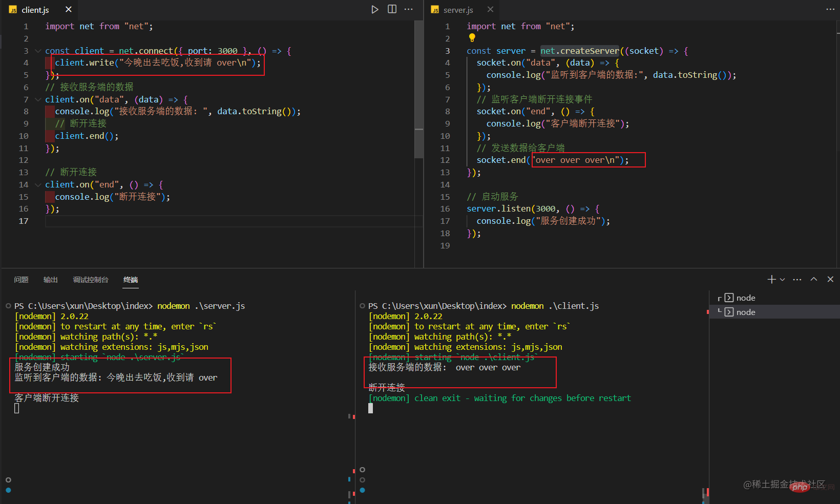
Task: Switch to the 调试控制台 debug console tab
Action: pos(91,280)
